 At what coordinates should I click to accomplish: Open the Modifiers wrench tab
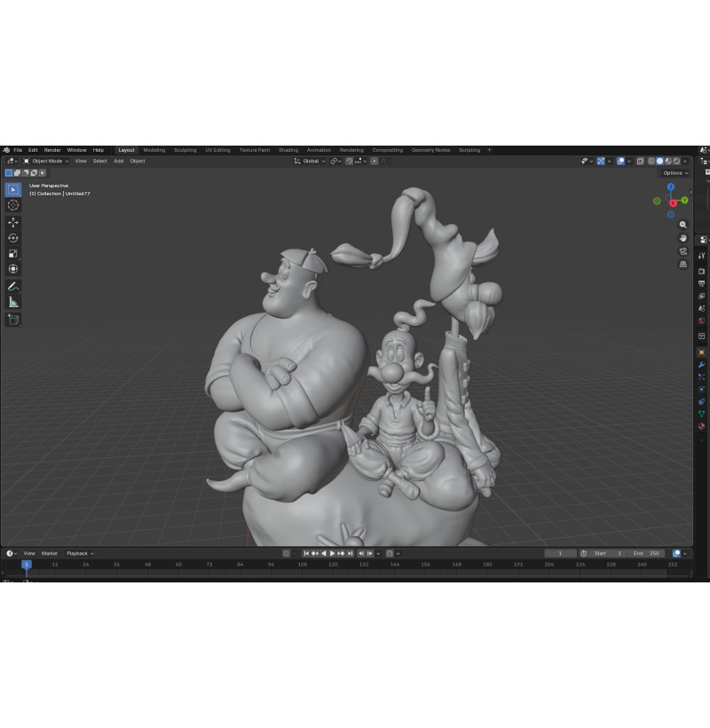coord(702,365)
